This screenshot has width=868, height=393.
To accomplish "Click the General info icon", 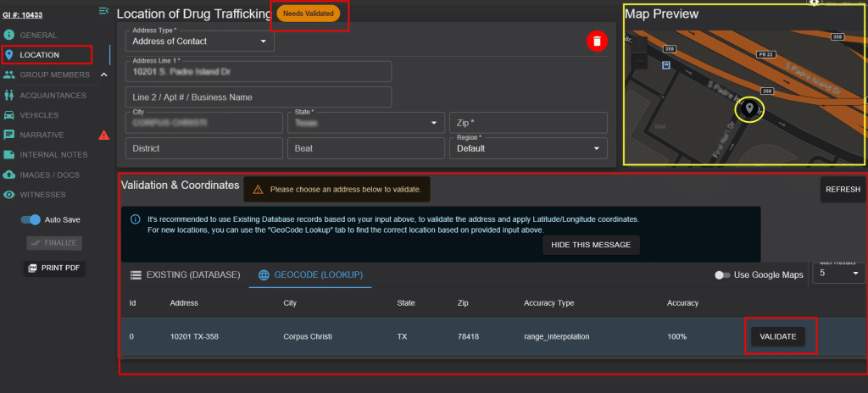I will pyautogui.click(x=8, y=36).
